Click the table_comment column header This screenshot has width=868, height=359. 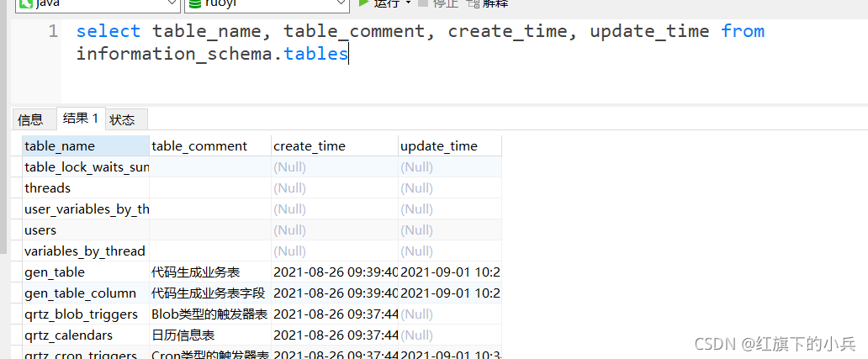pos(210,146)
